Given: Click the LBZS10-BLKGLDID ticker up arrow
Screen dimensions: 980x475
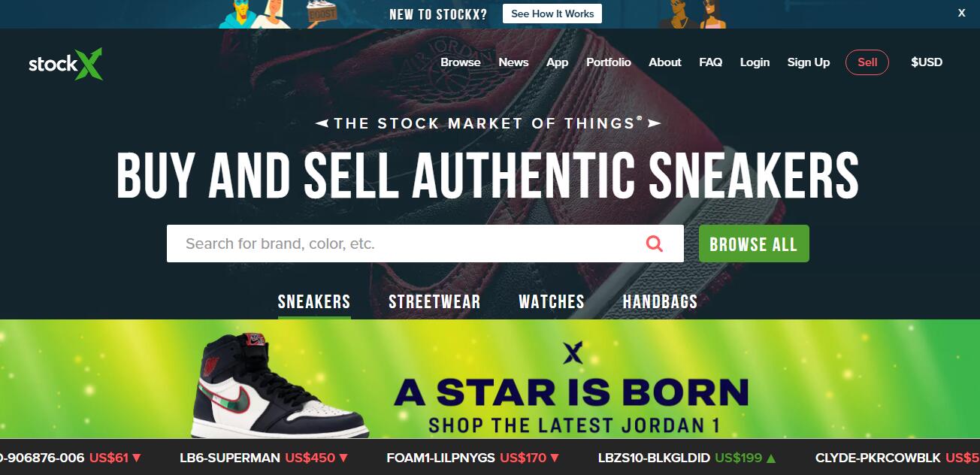Looking at the screenshot, I should point(771,458).
